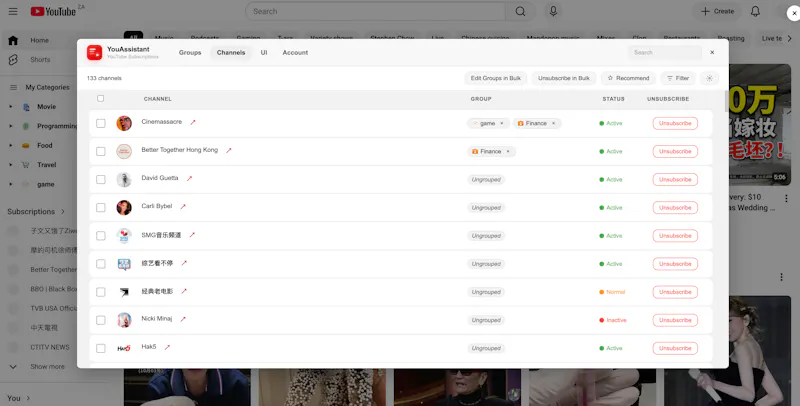Viewport: 800px width, 406px height.
Task: Open SMG音乐频道 channel link arrow
Action: [192, 235]
